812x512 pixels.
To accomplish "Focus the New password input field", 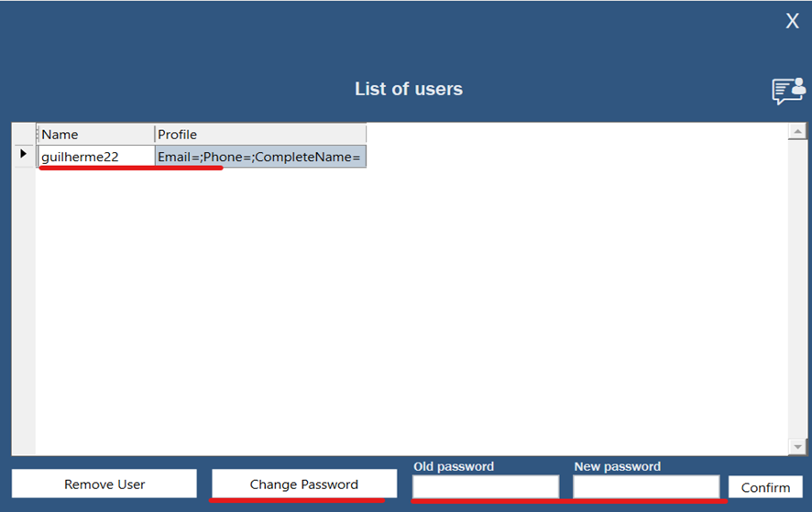I will pos(646,486).
